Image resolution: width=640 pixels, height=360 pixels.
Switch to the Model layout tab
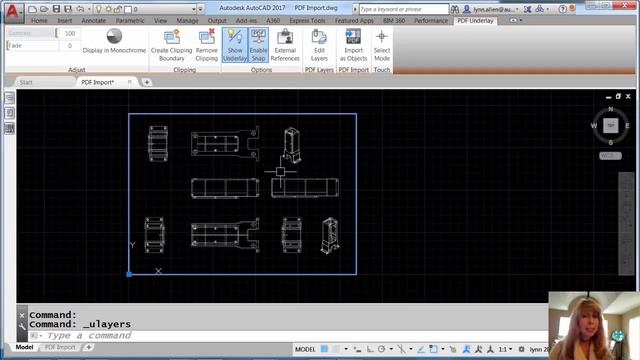(24, 347)
